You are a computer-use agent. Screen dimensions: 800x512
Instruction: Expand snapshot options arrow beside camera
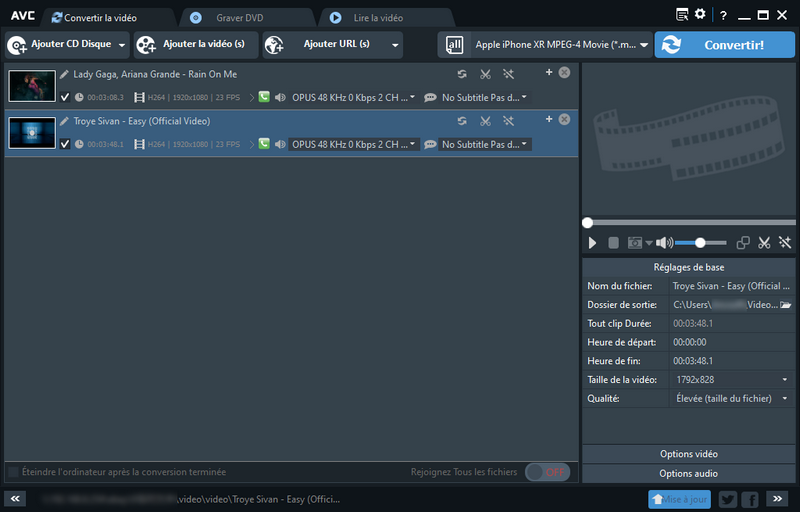[x=648, y=243]
